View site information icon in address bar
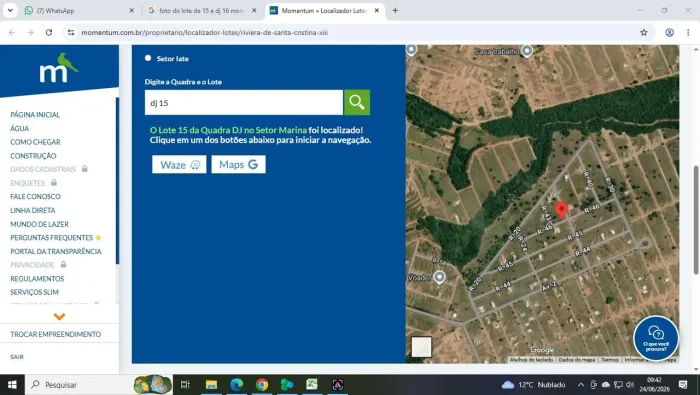Image resolution: width=700 pixels, height=395 pixels. tap(71, 32)
